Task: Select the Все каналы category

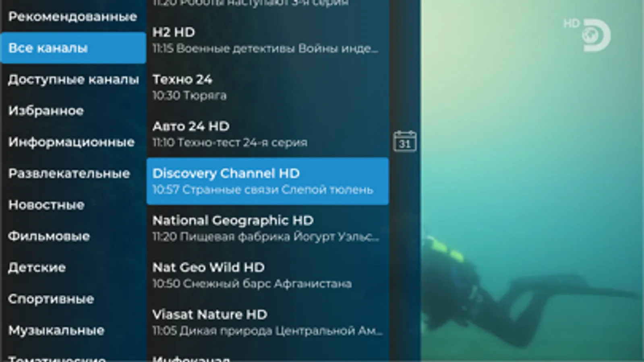Action: pyautogui.click(x=73, y=48)
